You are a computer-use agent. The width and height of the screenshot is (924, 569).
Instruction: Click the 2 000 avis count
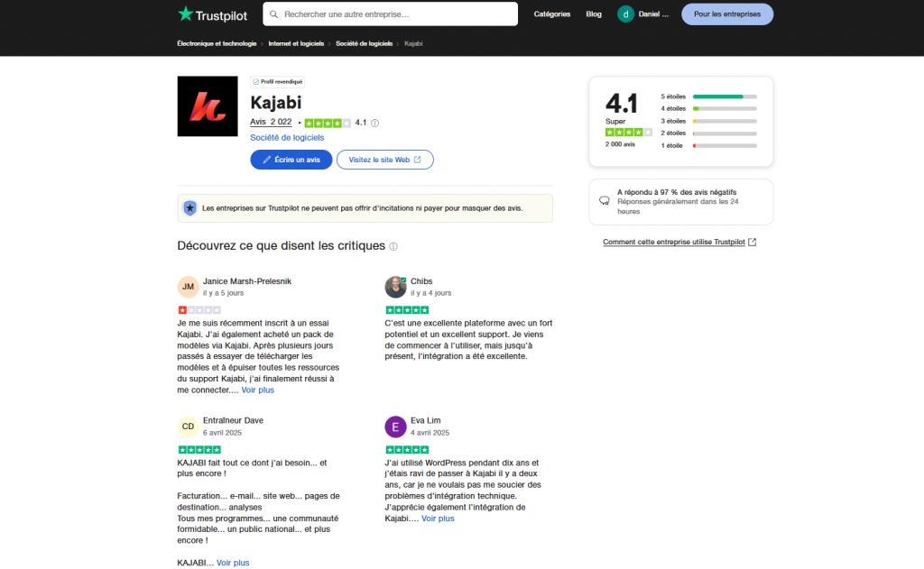point(620,144)
